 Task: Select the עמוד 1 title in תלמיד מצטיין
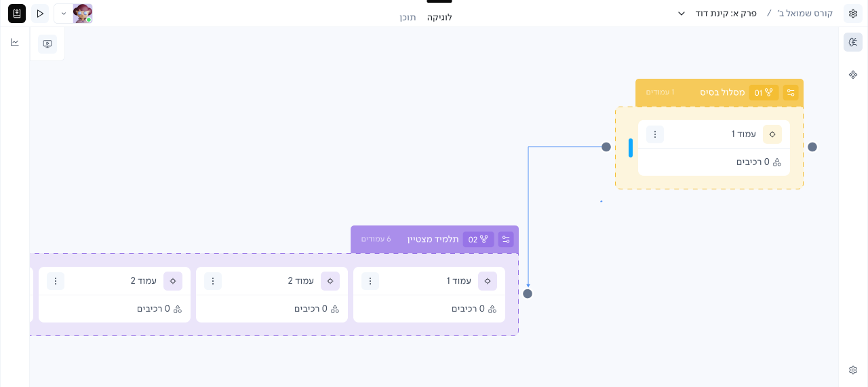(458, 281)
